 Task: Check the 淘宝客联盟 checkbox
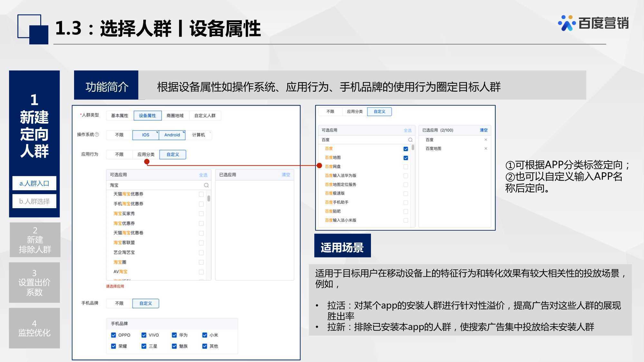coord(201,243)
